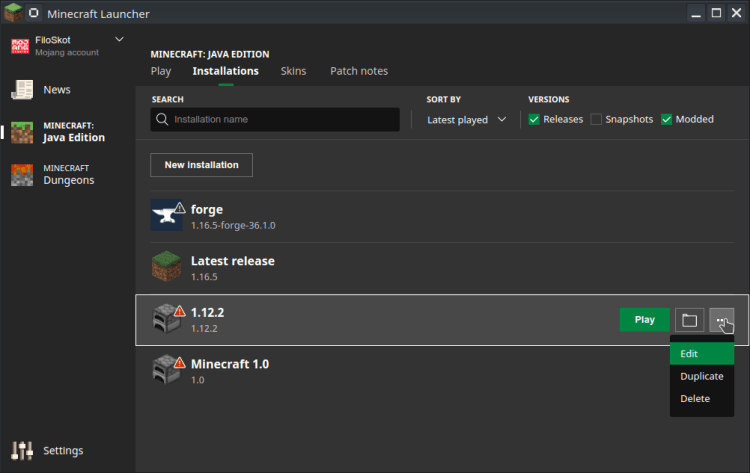This screenshot has height=473, width=750.
Task: Open the News section icon
Action: [22, 90]
